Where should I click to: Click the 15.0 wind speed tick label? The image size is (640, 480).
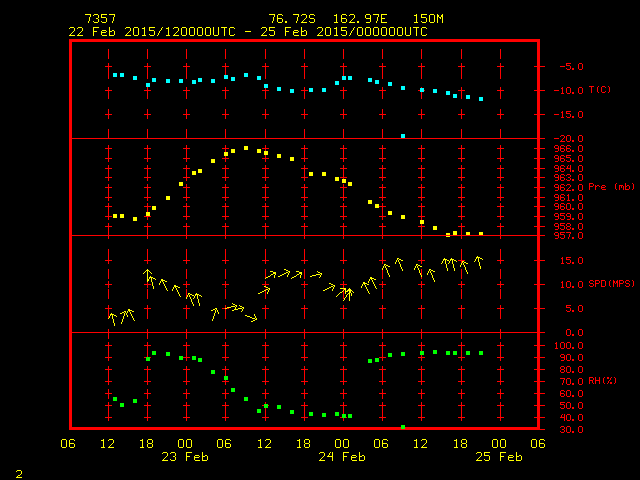point(567,260)
